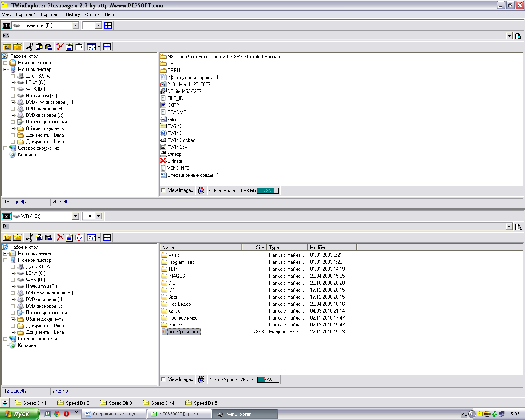Delete with red X in Explorer 2 toolbar
The width and height of the screenshot is (525, 420).
click(60, 237)
